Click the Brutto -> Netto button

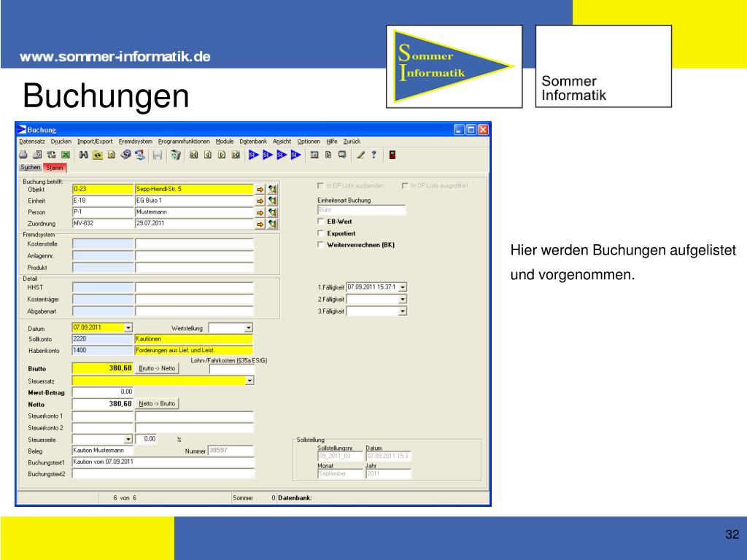click(x=157, y=368)
